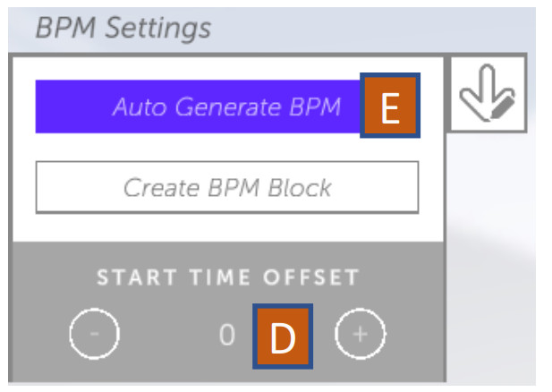Click the hand-drawn arrow edit icon
This screenshot has height=392, width=552.
coord(488,93)
